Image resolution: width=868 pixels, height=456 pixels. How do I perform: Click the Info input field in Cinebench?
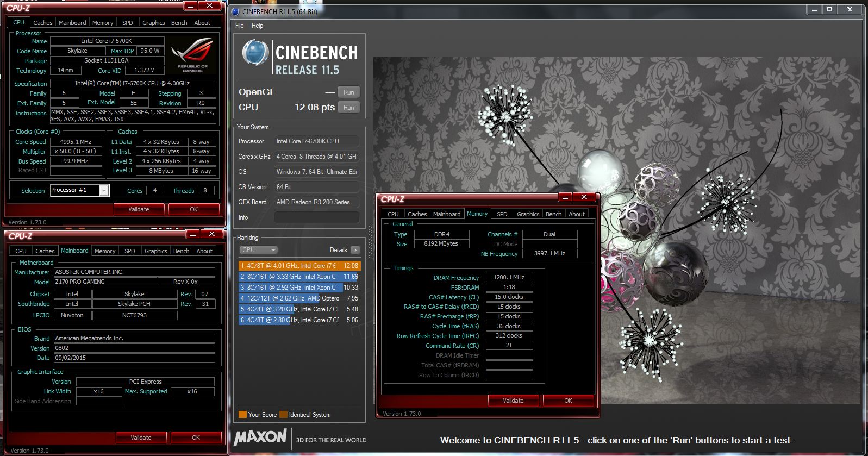(x=316, y=217)
